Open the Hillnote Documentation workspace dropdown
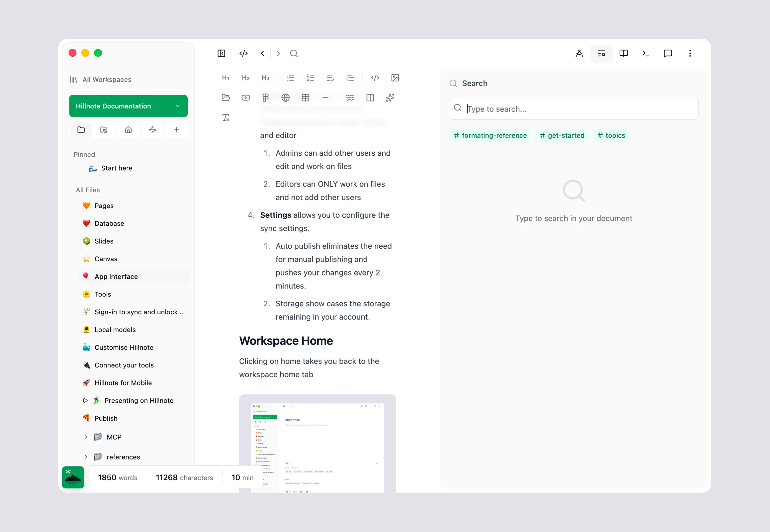Image resolution: width=770 pixels, height=532 pixels. click(128, 106)
